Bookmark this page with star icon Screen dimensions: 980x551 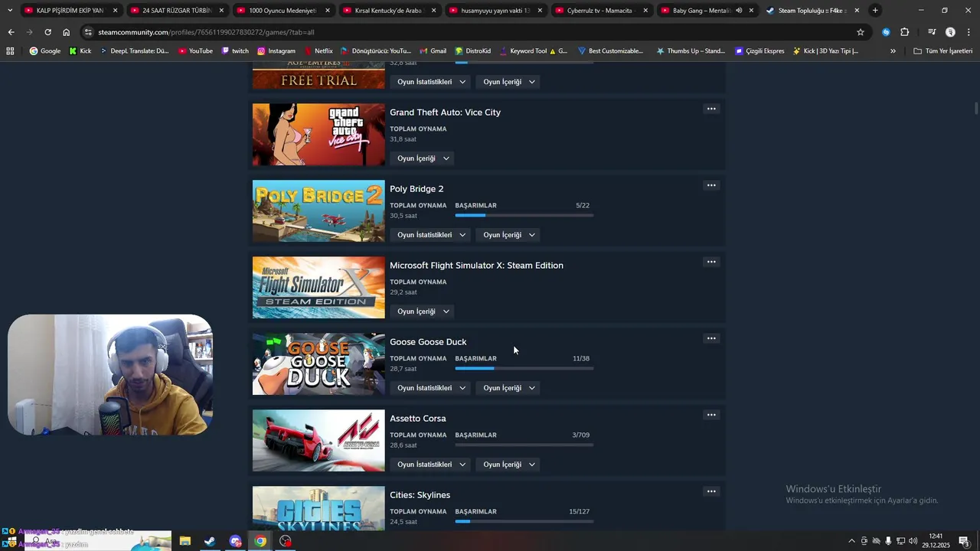[861, 32]
